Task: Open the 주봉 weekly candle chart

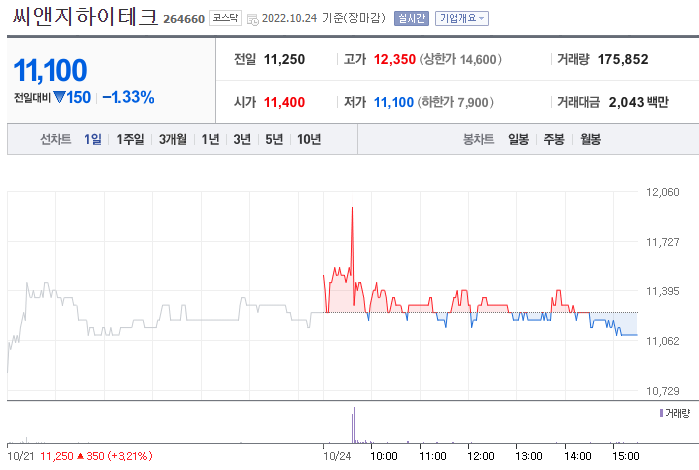Action: point(554,140)
